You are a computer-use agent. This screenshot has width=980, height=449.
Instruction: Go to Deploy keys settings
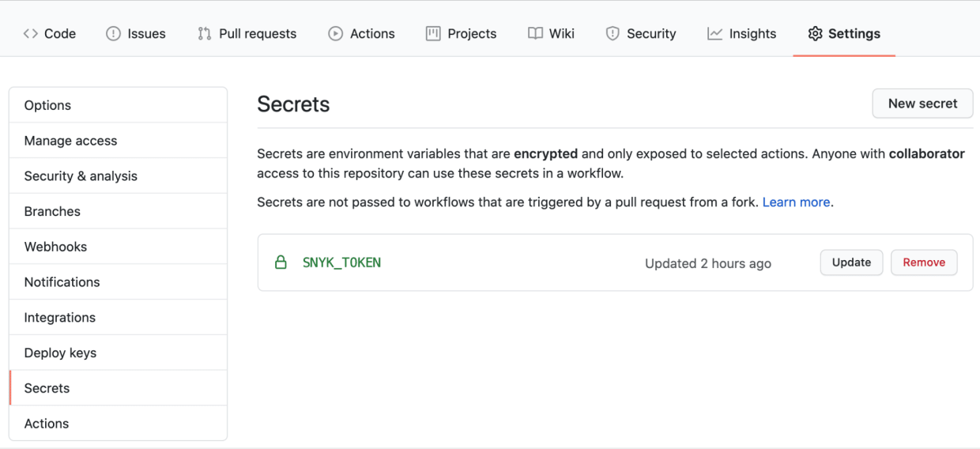(x=119, y=353)
